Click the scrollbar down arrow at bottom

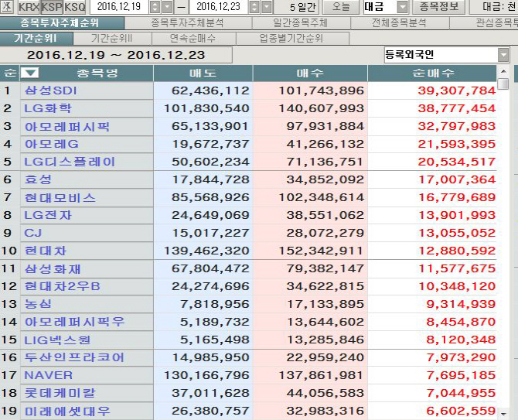click(x=503, y=413)
